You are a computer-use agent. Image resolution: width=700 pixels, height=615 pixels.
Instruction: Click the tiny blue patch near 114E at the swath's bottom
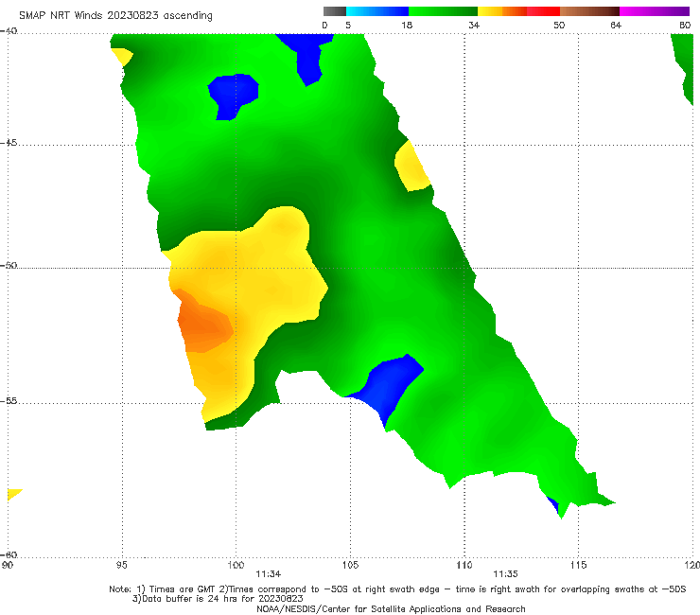pos(553,504)
